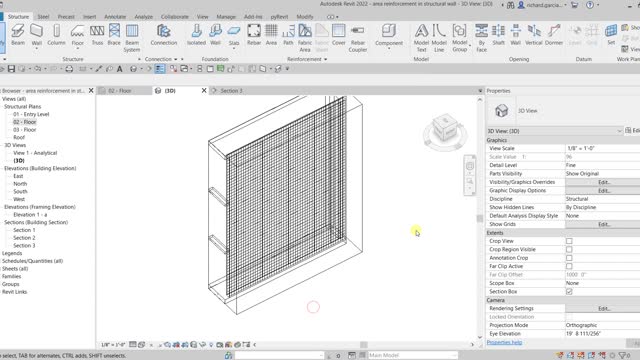640x360 pixels.
Task: Edit Rendering Settings
Action: coord(603,309)
